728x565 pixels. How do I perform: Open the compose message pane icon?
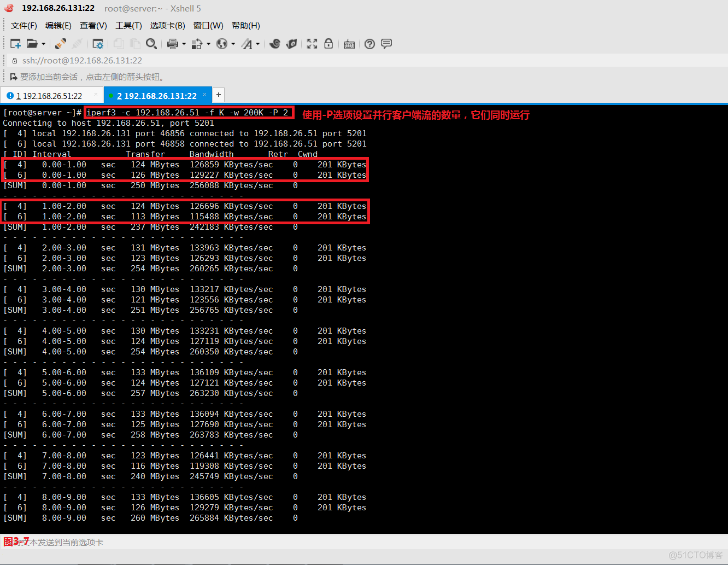(386, 44)
